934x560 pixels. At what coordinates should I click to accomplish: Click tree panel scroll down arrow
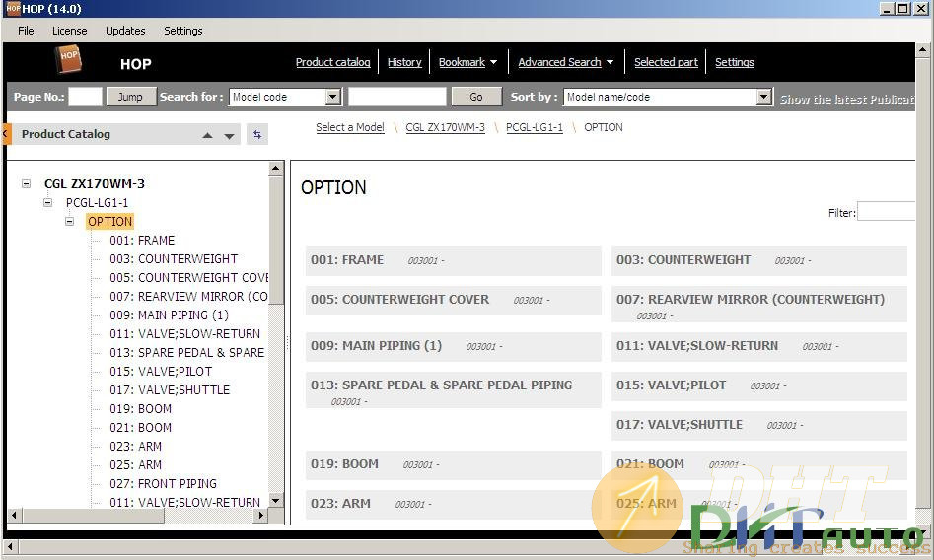pos(276,501)
